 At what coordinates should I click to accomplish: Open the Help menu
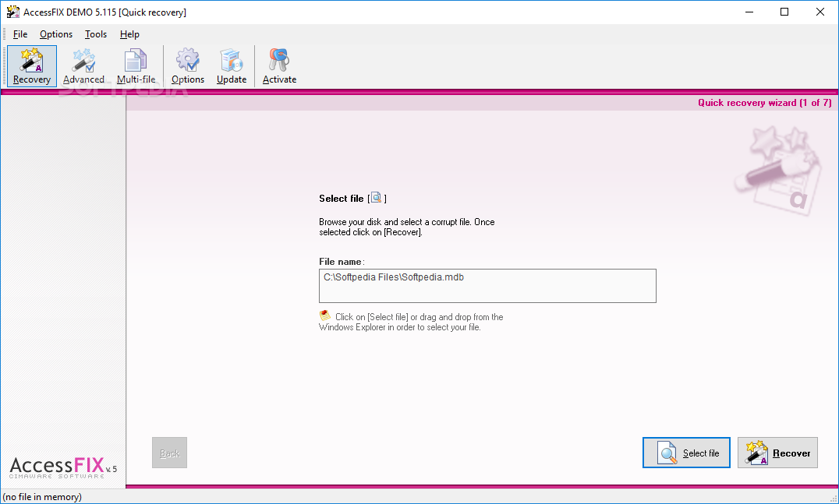pos(129,34)
